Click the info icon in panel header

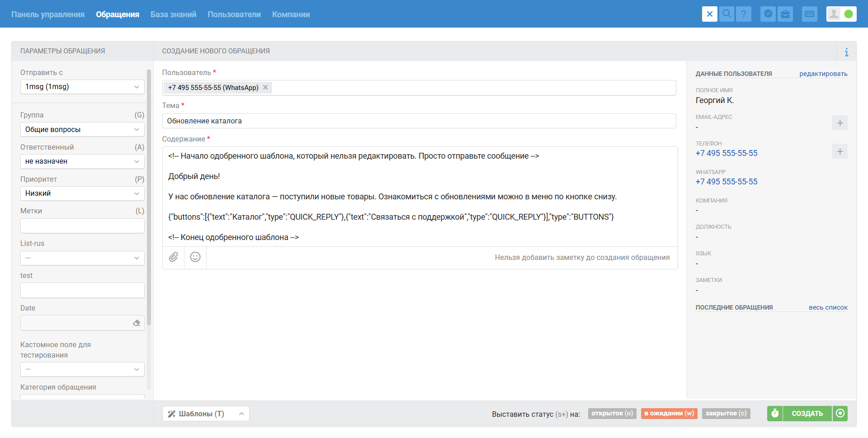coord(846,52)
